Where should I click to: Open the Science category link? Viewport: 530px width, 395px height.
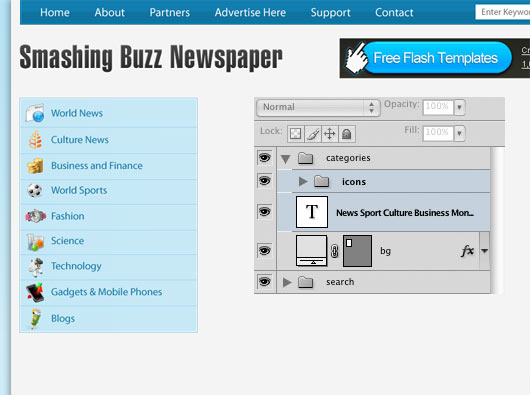click(x=68, y=241)
